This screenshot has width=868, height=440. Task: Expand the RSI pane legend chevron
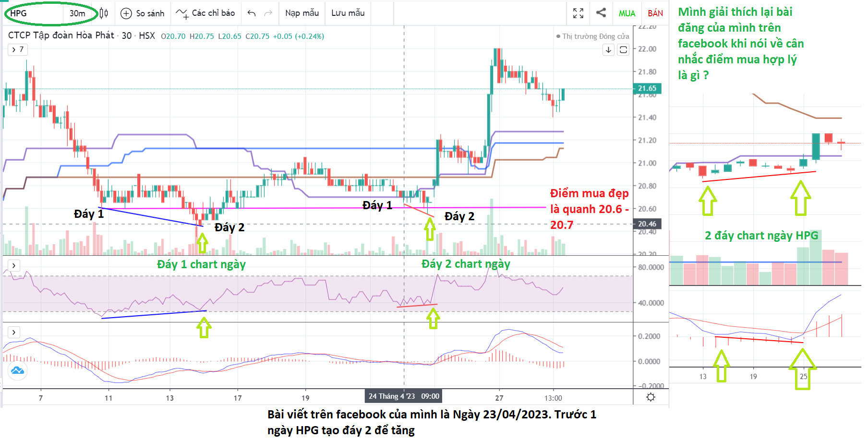tap(14, 265)
